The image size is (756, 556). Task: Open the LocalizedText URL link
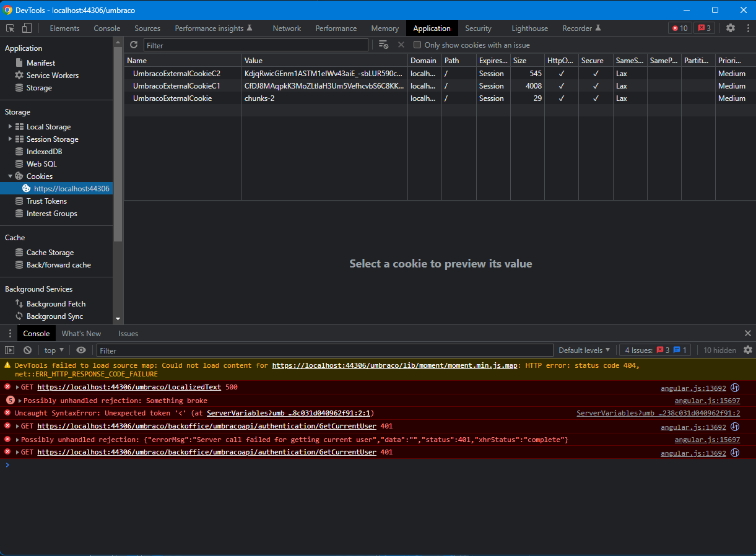click(129, 387)
